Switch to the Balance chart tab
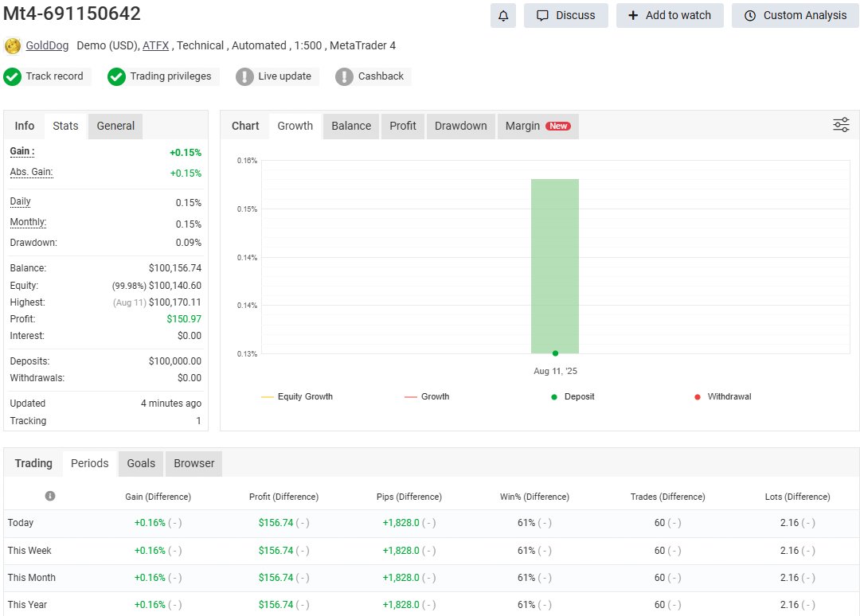 pyautogui.click(x=351, y=126)
